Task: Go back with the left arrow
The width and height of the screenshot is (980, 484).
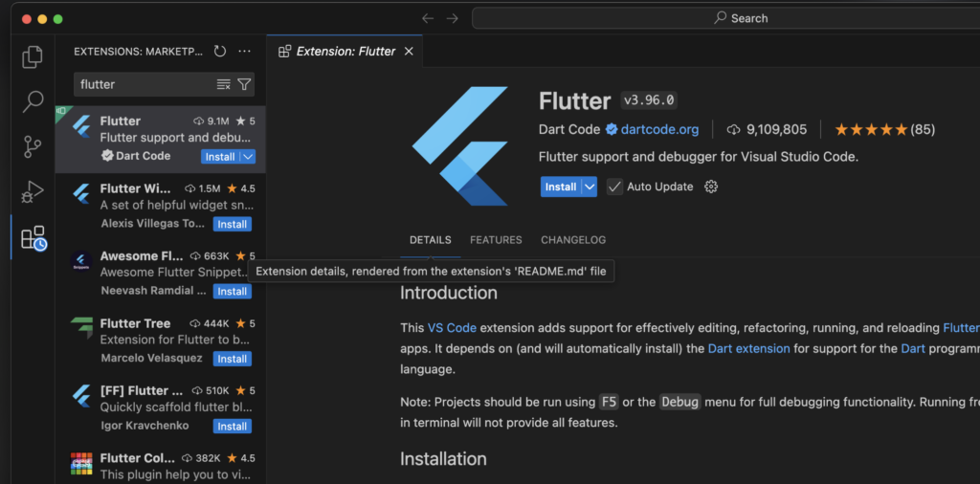Action: (428, 18)
